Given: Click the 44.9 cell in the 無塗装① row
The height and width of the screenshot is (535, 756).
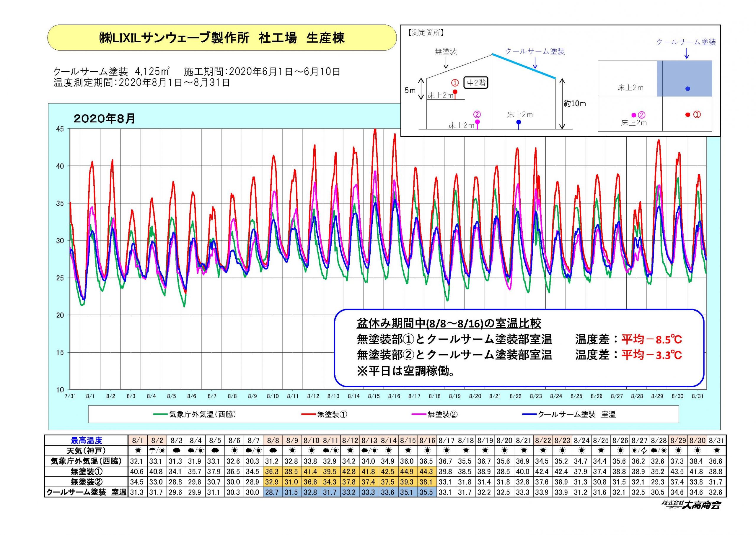Looking at the screenshot, I should [x=408, y=471].
